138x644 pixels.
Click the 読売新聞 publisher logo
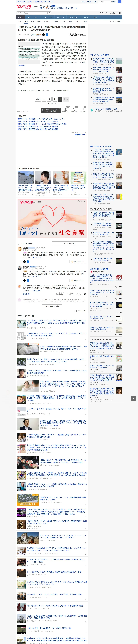click(x=77, y=35)
